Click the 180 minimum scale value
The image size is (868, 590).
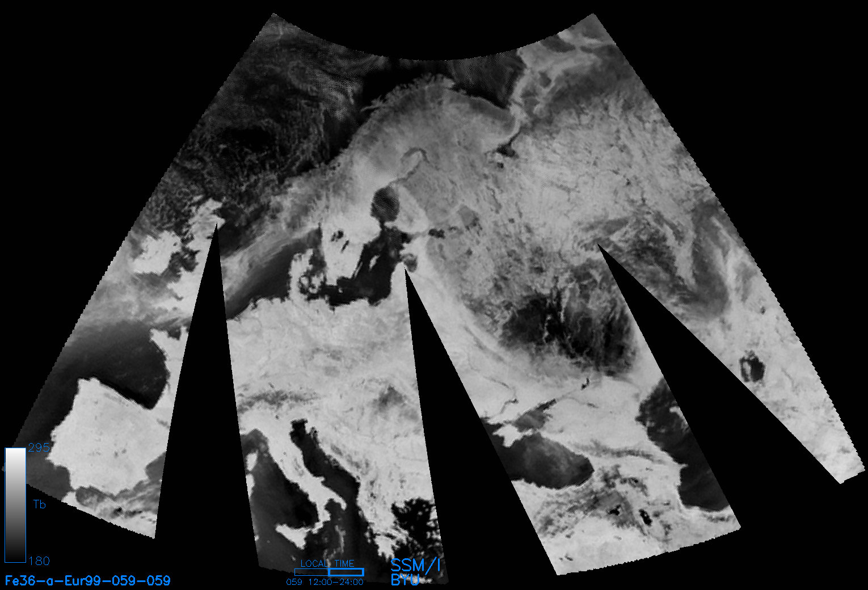pyautogui.click(x=39, y=560)
